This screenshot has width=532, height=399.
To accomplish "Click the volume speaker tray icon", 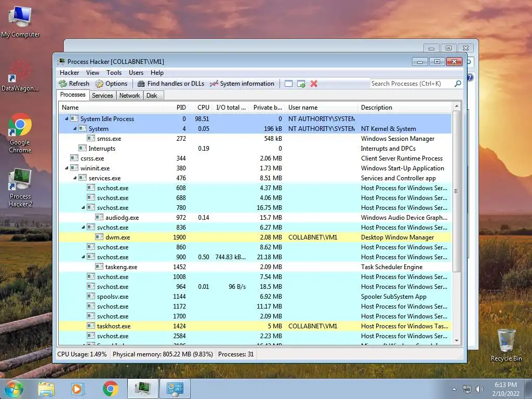I will pos(480,389).
